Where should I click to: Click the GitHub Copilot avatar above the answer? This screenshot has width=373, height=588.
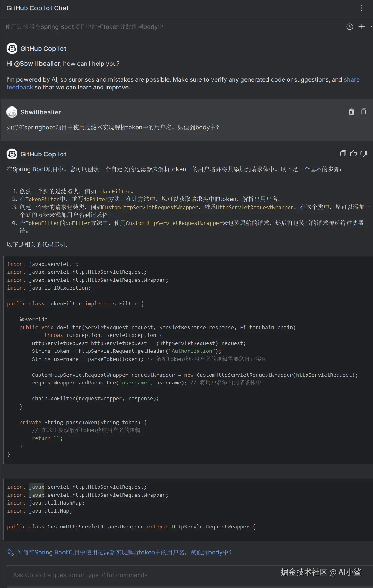point(12,154)
